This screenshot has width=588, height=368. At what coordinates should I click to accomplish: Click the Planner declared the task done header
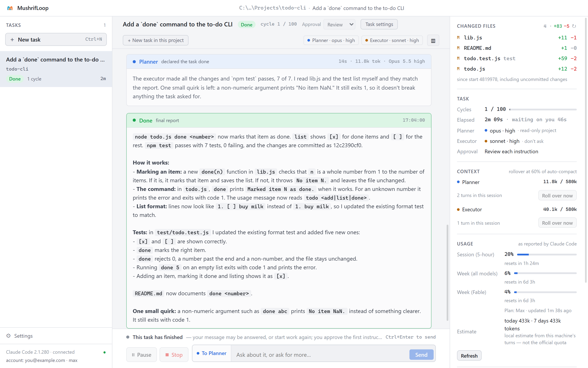[279, 61]
